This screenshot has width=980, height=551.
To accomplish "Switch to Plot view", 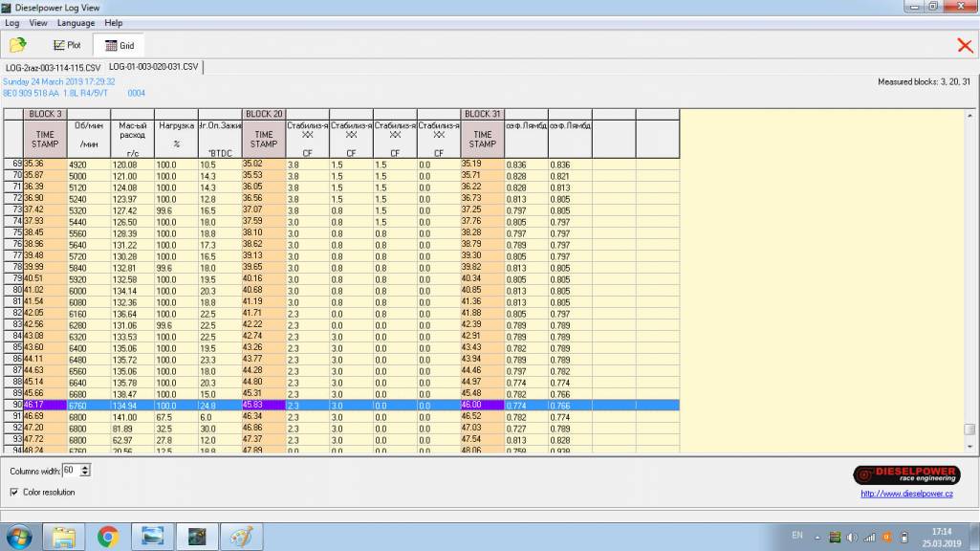I will (x=67, y=45).
